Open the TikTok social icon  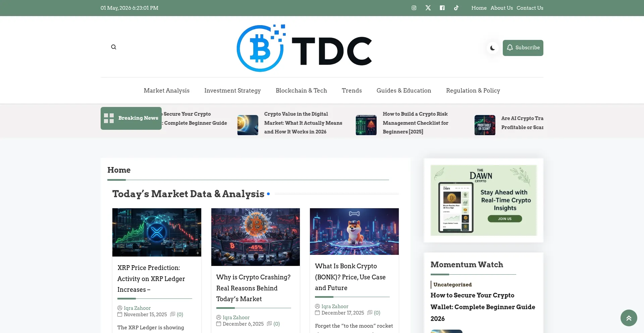click(x=456, y=8)
